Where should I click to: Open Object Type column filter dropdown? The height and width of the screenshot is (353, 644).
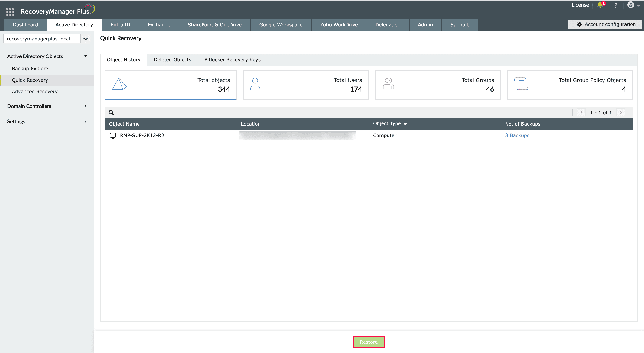[x=405, y=124]
